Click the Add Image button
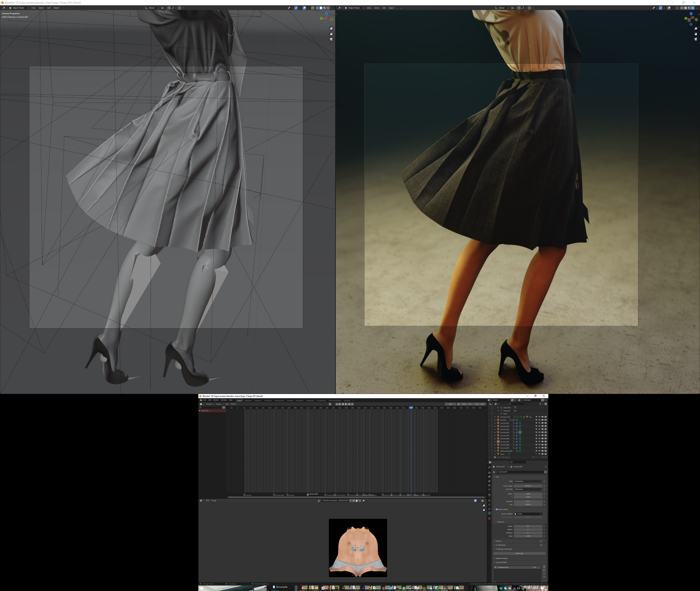Image resolution: width=700 pixels, height=591 pixels. [x=519, y=553]
